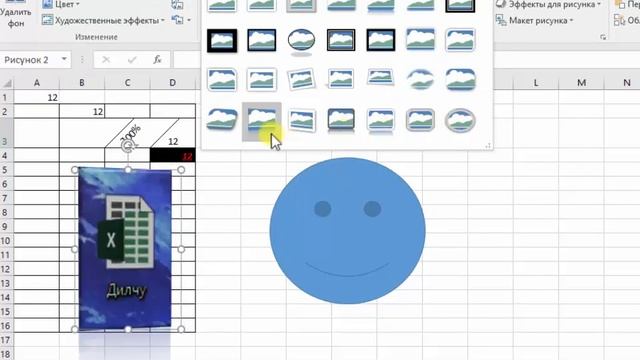Viewport: 640px width, 360px height.
Task: Apply the Thick Matte Black picture style
Action: tap(222, 40)
